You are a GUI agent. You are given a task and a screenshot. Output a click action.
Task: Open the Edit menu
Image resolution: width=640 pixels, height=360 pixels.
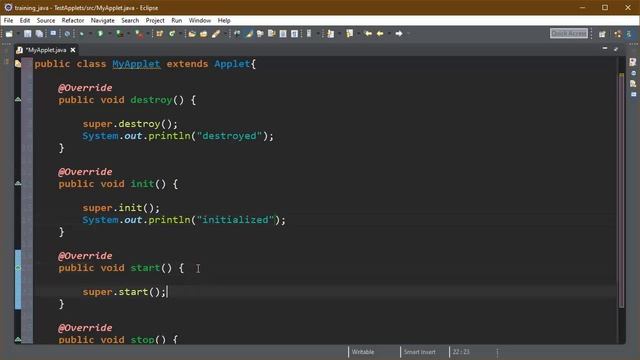[25, 20]
